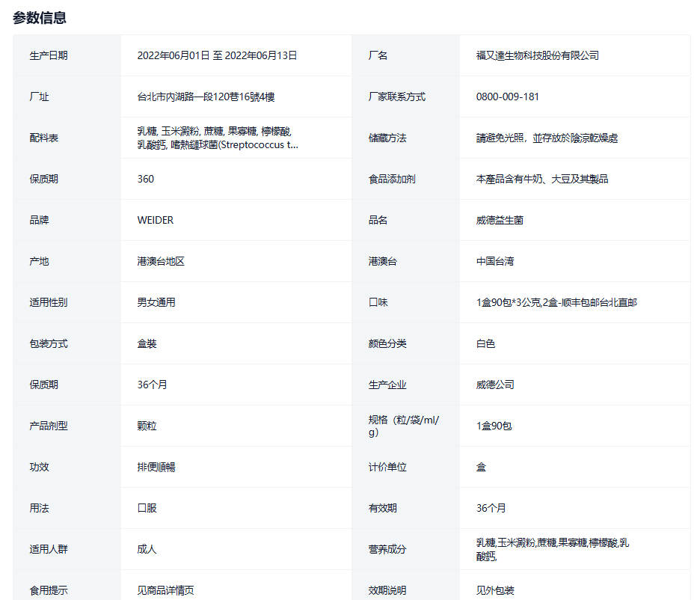This screenshot has height=600, width=700.
Task: Click the 参数信息 section heading
Action: pos(40,17)
